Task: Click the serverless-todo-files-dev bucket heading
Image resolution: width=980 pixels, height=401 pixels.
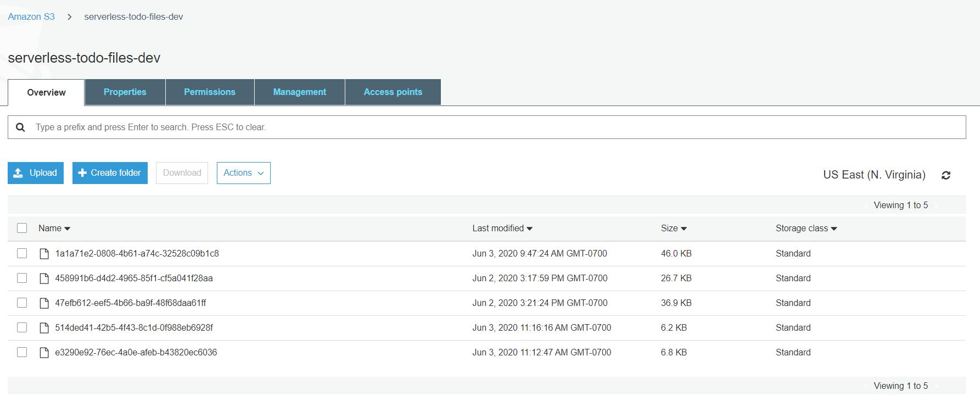Action: pyautogui.click(x=84, y=58)
